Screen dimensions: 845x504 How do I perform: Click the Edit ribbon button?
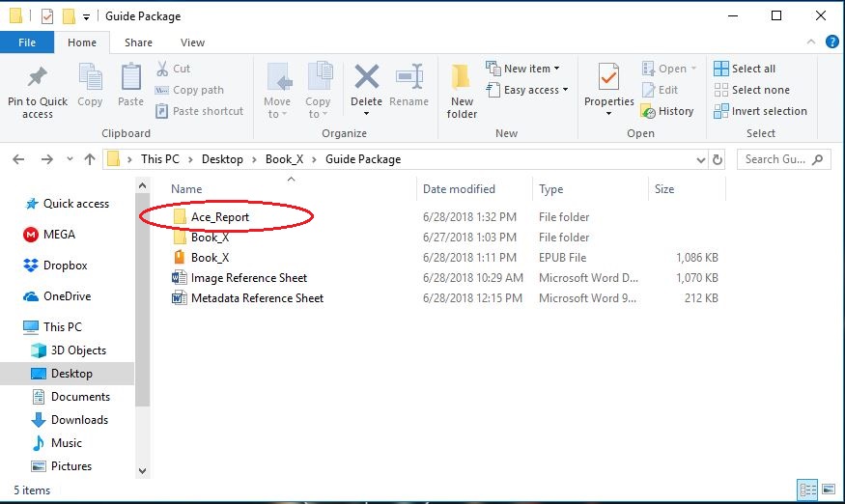pyautogui.click(x=661, y=90)
